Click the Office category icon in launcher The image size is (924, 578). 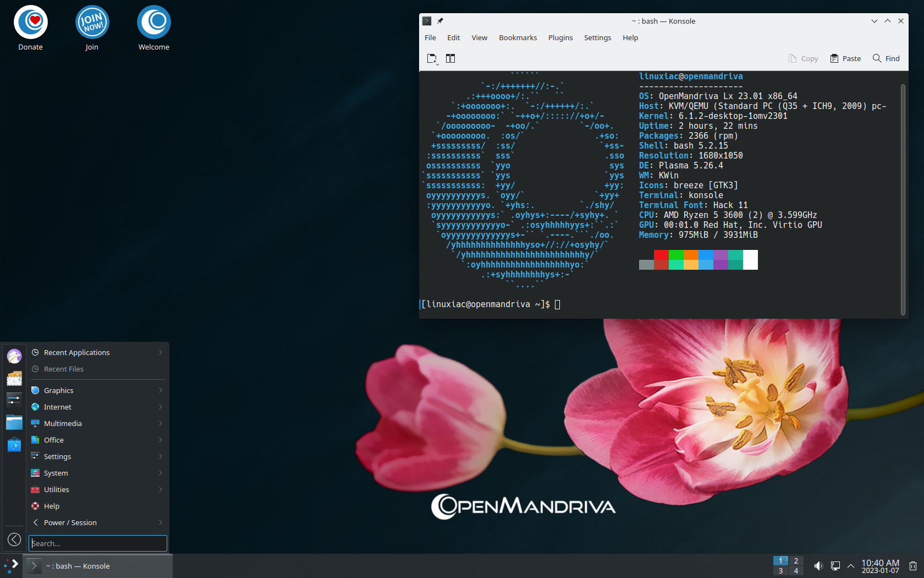tap(35, 440)
